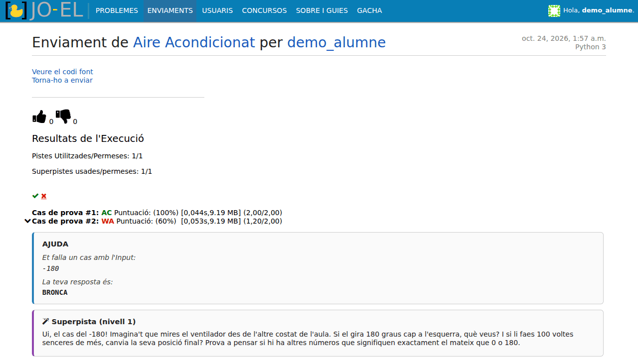Image resolution: width=638 pixels, height=364 pixels.
Task: Click the submission date oct. 24, 2026
Action: [564, 38]
